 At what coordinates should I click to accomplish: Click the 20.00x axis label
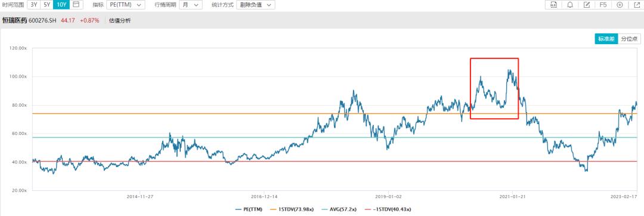pos(19,190)
